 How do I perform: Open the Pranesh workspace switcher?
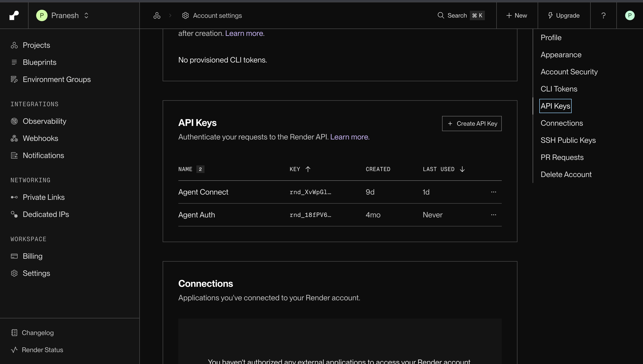(x=63, y=15)
